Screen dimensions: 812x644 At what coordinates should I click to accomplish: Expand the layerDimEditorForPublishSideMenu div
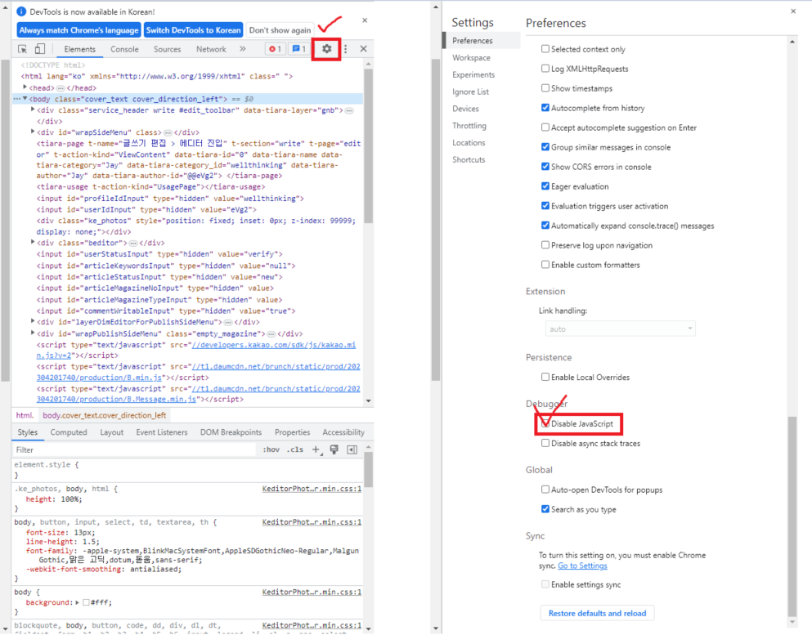[x=32, y=321]
